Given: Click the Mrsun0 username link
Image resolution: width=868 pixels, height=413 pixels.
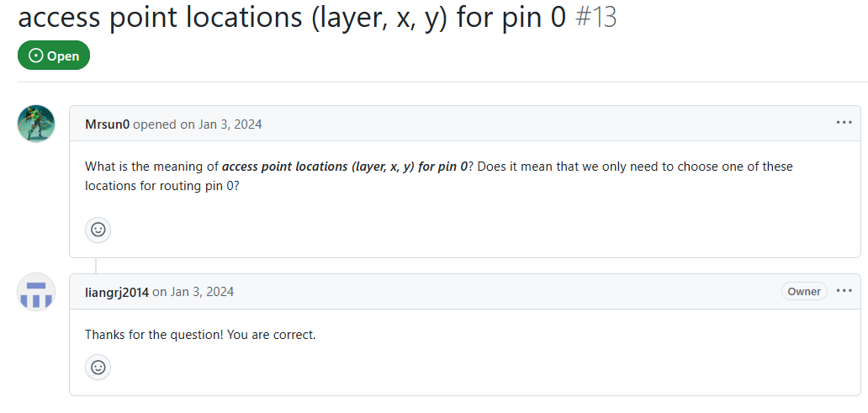Looking at the screenshot, I should coord(108,124).
